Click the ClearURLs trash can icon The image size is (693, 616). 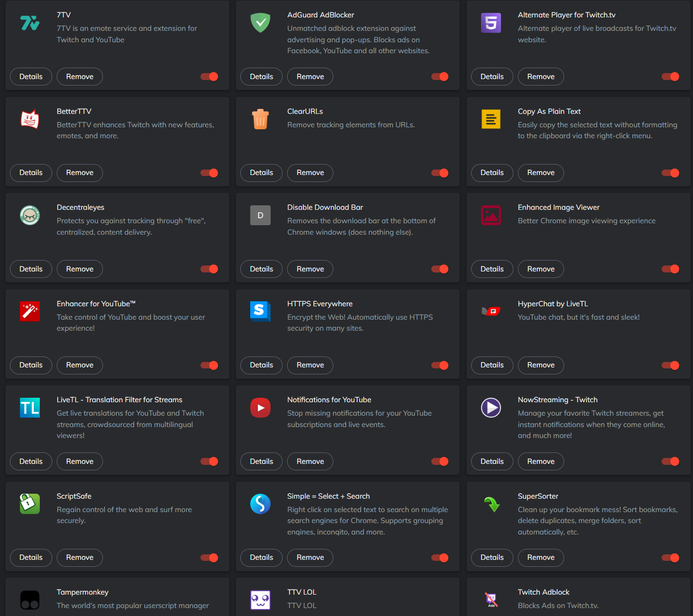(x=260, y=119)
